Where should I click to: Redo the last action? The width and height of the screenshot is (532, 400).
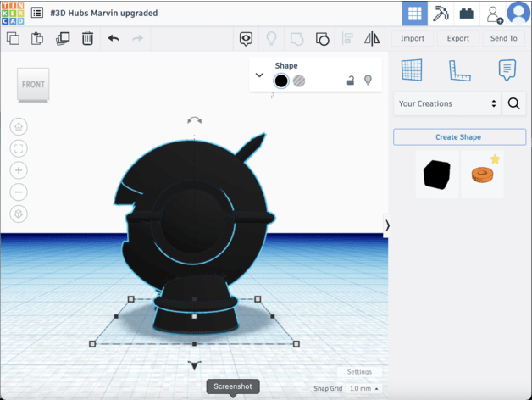coord(137,38)
